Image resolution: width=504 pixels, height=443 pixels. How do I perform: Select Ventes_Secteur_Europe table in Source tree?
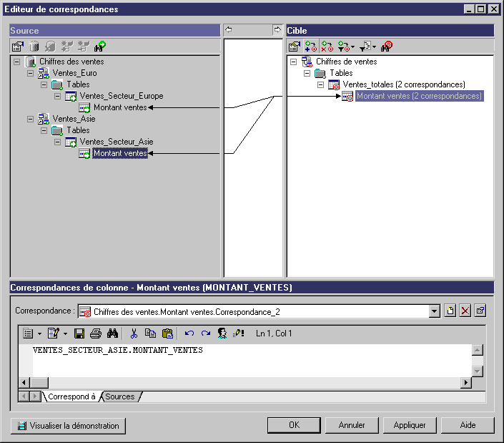(122, 96)
